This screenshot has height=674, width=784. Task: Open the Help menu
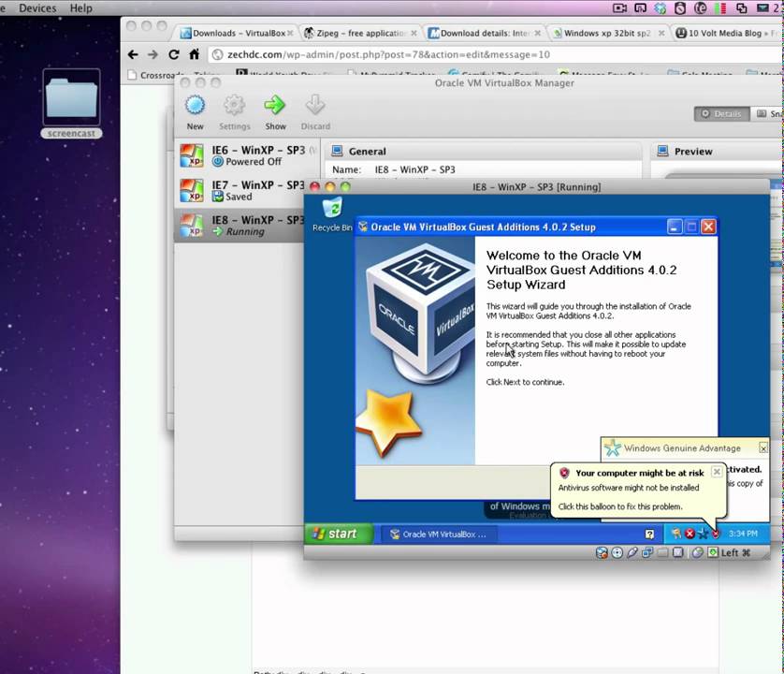click(x=81, y=8)
